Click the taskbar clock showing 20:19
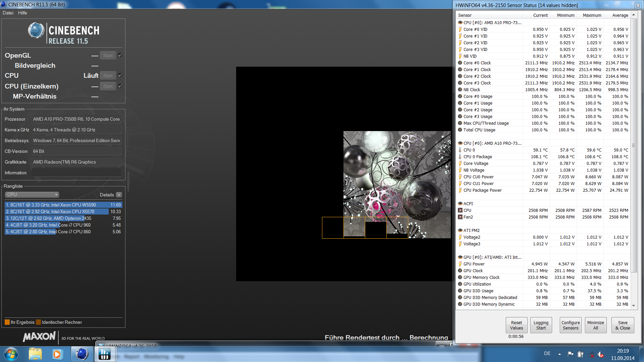This screenshot has height=362, width=644. tap(623, 351)
